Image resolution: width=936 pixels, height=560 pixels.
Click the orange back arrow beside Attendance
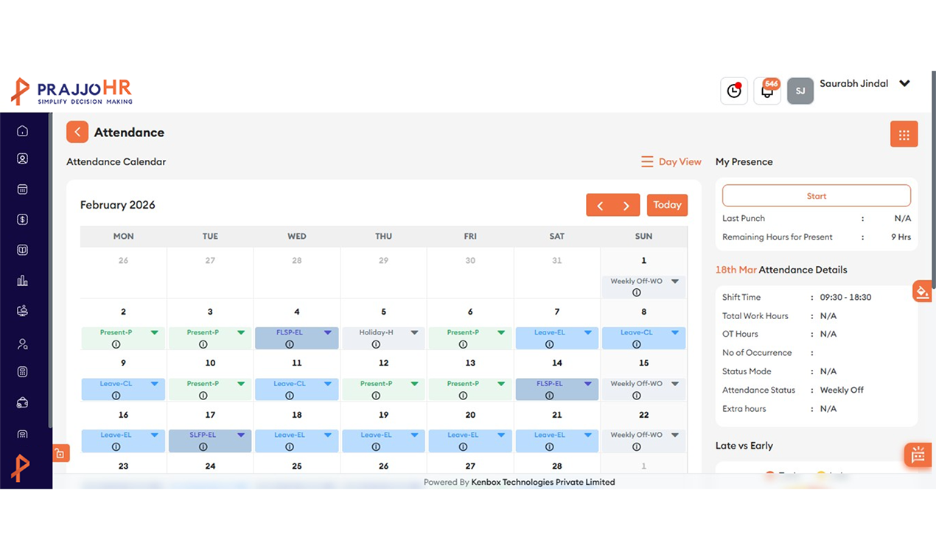click(x=77, y=132)
